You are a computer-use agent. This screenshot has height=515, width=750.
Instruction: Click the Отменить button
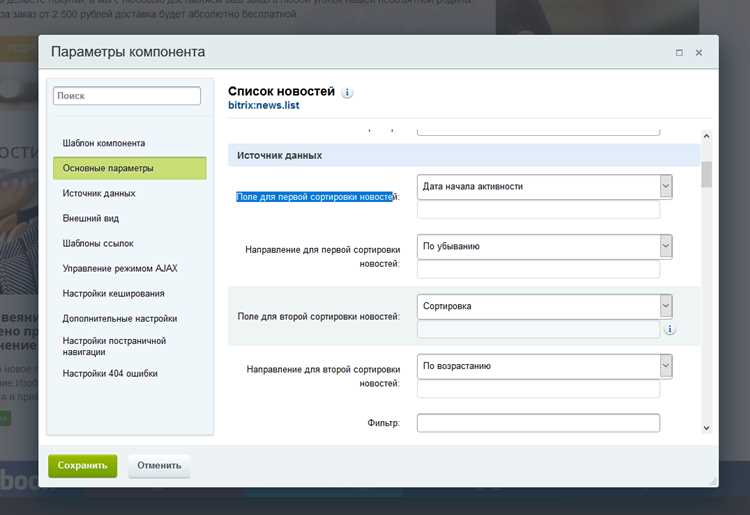tap(159, 466)
